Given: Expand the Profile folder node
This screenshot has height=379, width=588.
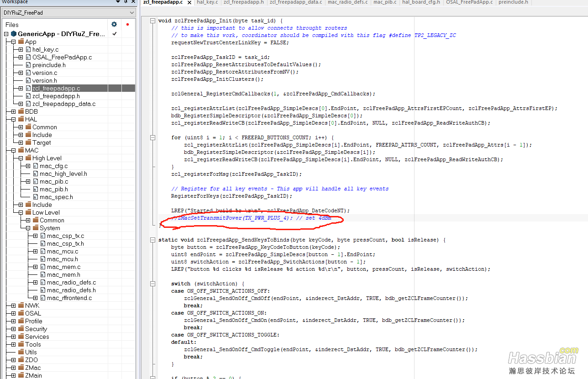Looking at the screenshot, I should 13,321.
